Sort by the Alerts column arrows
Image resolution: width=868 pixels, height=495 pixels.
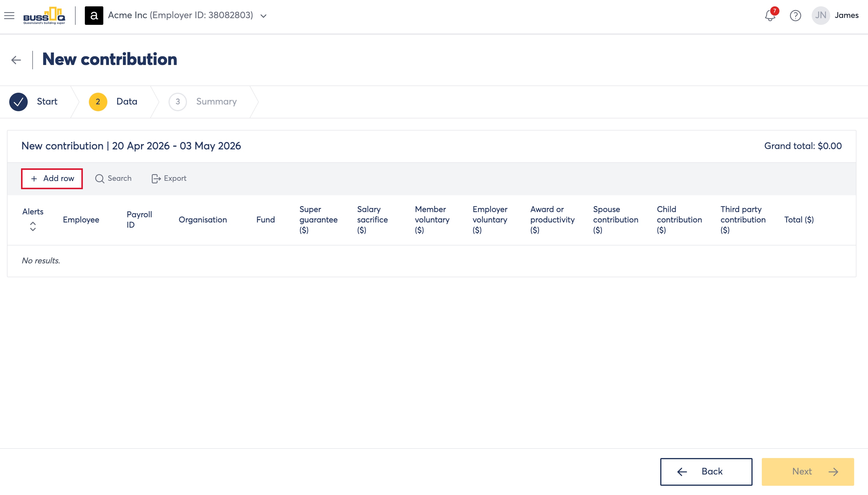(33, 226)
